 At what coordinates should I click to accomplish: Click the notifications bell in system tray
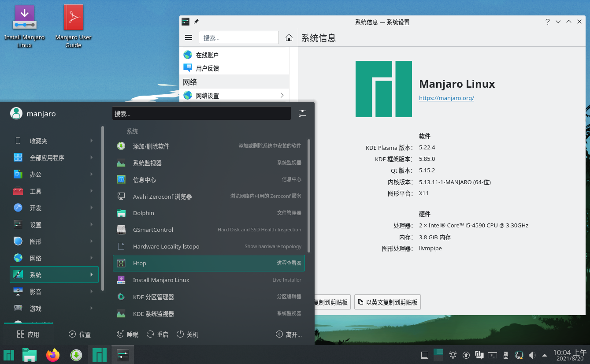tap(453, 355)
